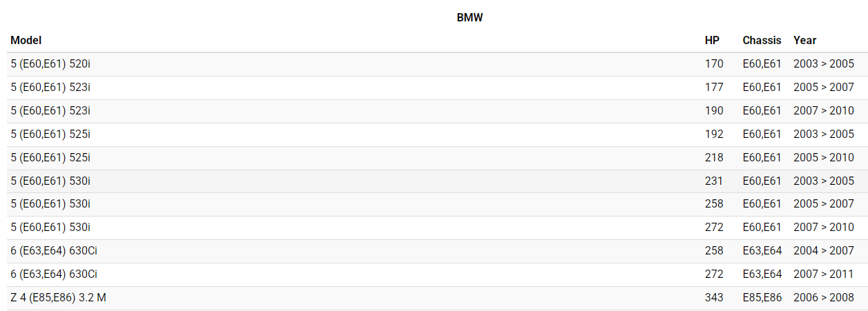Click the 2007 > 2010 year for 530i
Screen dimensions: 868x311
823,228
